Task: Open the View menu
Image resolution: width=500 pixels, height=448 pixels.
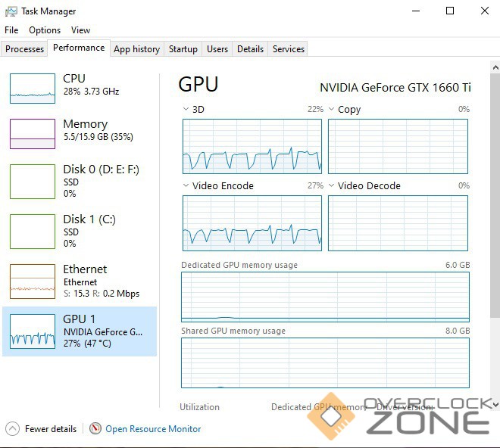Action: point(80,30)
